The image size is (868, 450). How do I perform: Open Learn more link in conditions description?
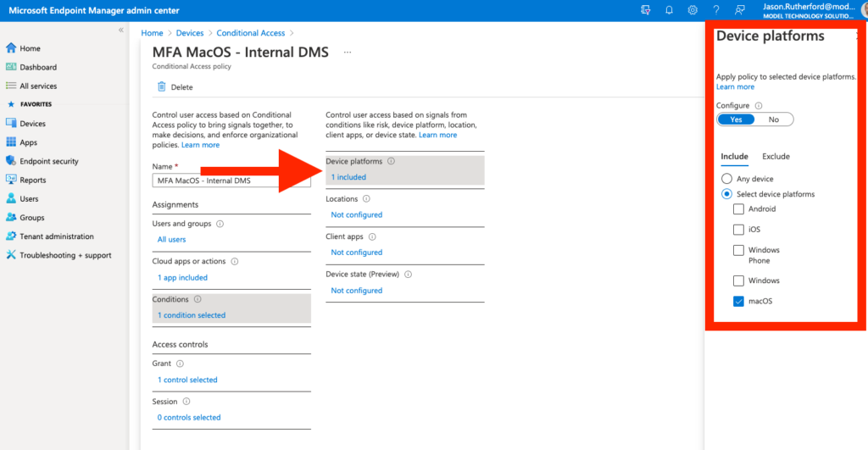pos(438,135)
